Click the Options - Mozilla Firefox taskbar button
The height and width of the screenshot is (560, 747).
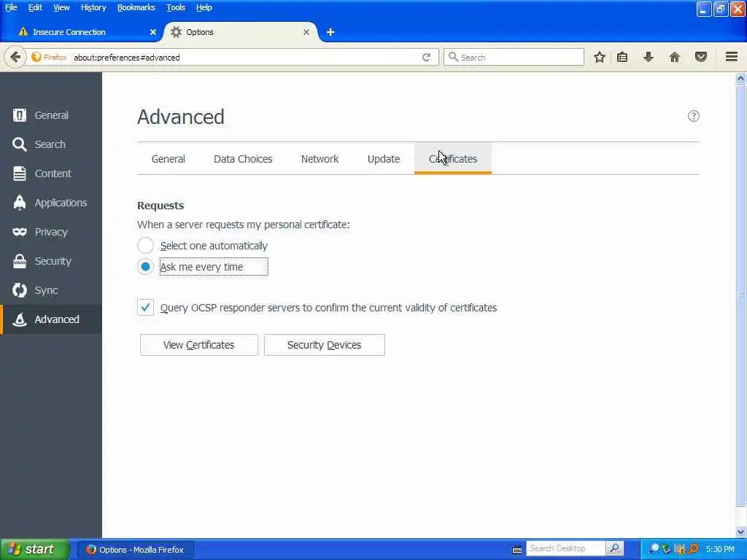tap(135, 550)
